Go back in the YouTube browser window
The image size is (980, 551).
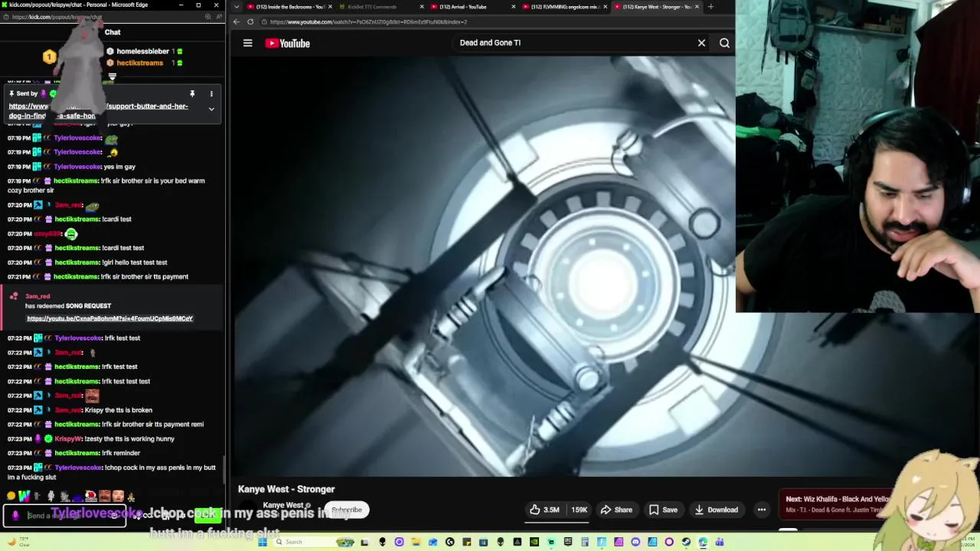(237, 21)
